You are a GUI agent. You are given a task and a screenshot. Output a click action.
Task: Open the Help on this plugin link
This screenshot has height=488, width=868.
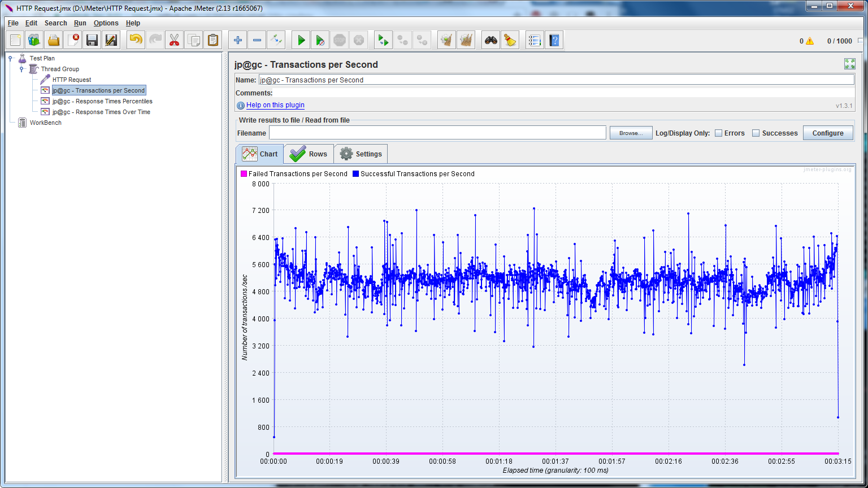pos(275,105)
